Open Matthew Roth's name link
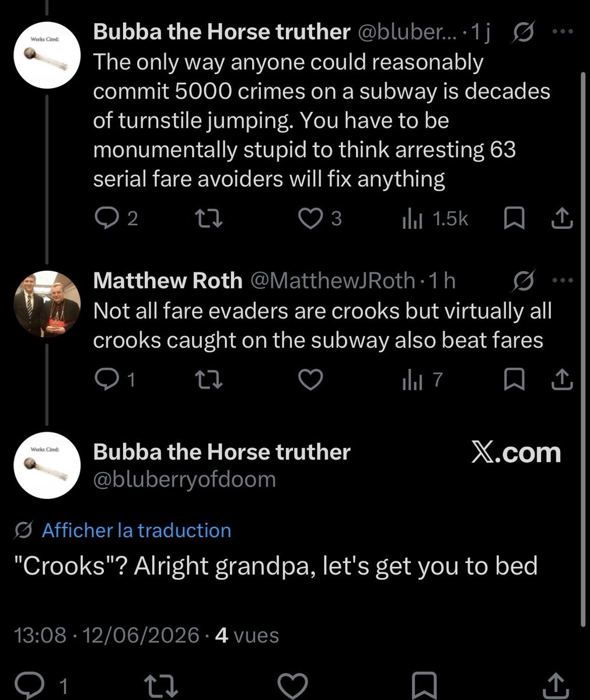The height and width of the screenshot is (700, 590). 167,281
